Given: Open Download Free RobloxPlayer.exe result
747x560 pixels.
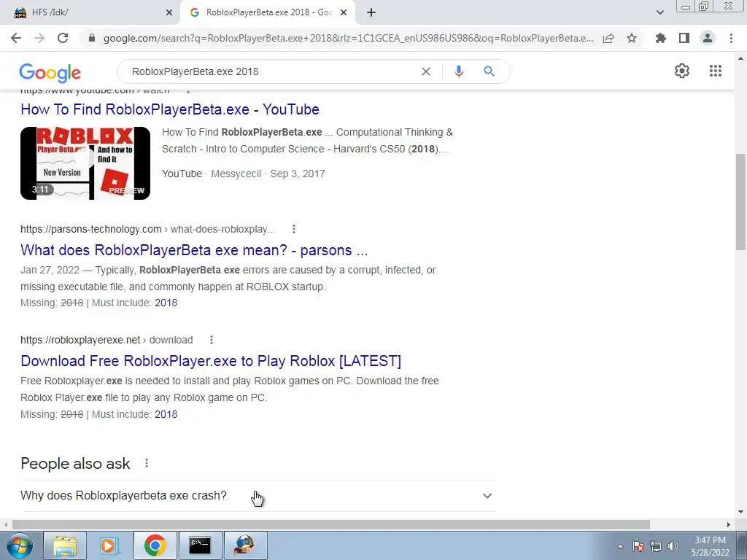Looking at the screenshot, I should click(211, 360).
